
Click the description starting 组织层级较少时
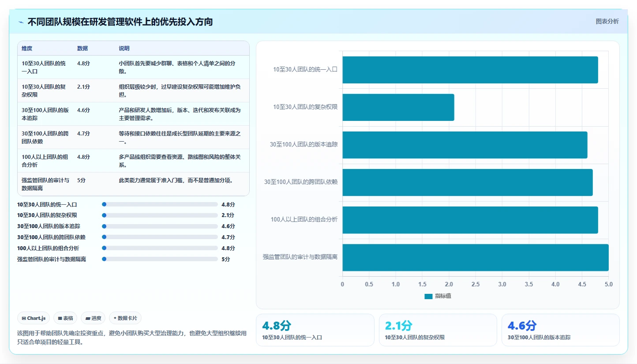point(180,91)
